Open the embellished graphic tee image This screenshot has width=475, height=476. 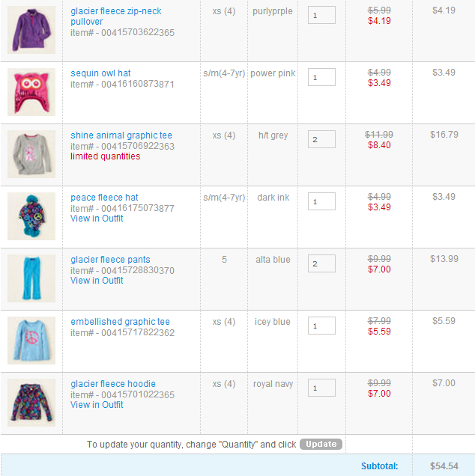pos(31,341)
